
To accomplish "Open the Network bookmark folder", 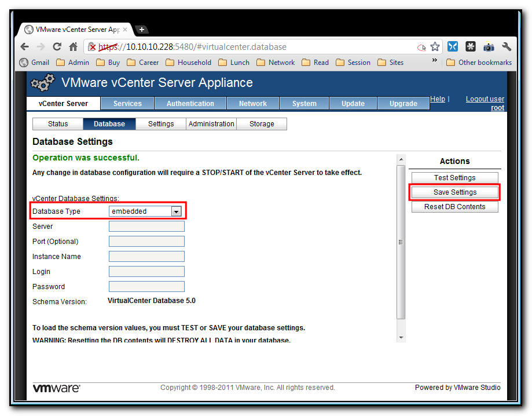I will click(276, 63).
